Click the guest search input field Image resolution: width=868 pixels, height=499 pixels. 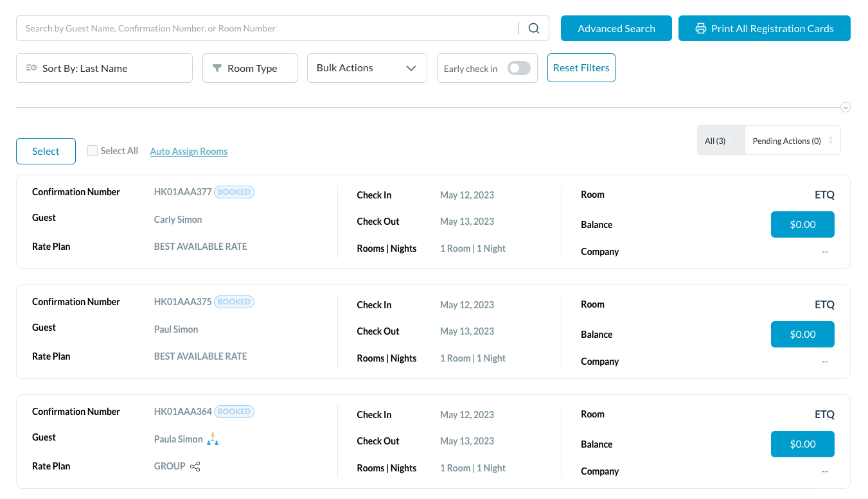(x=257, y=28)
